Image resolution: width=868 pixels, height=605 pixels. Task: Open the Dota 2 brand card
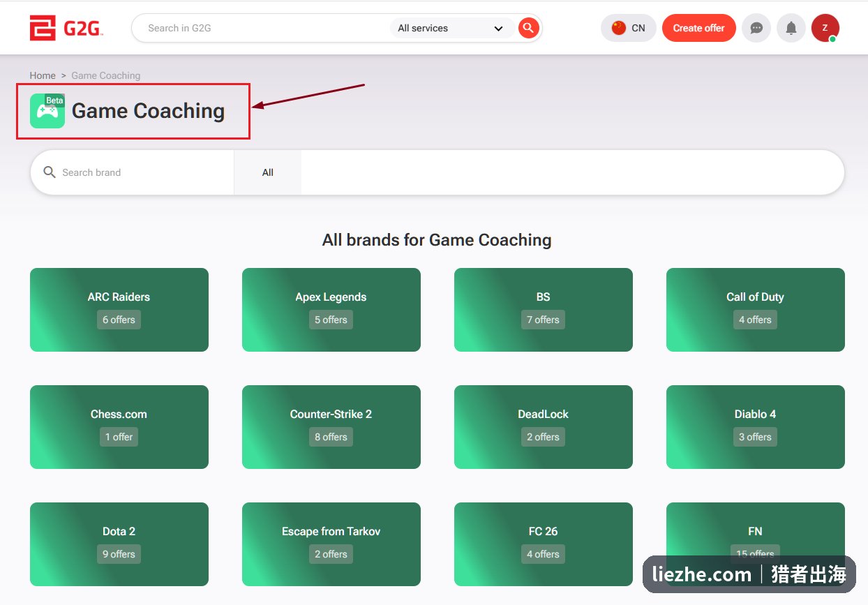pos(119,544)
